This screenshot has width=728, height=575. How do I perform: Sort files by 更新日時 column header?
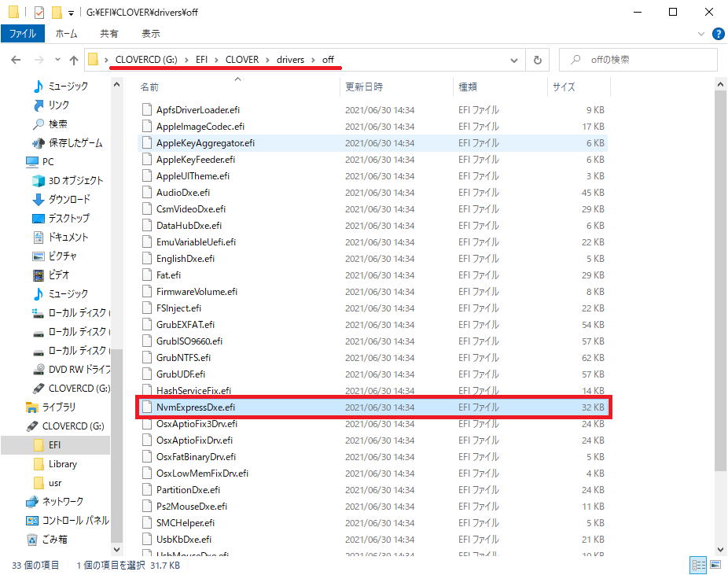point(364,87)
